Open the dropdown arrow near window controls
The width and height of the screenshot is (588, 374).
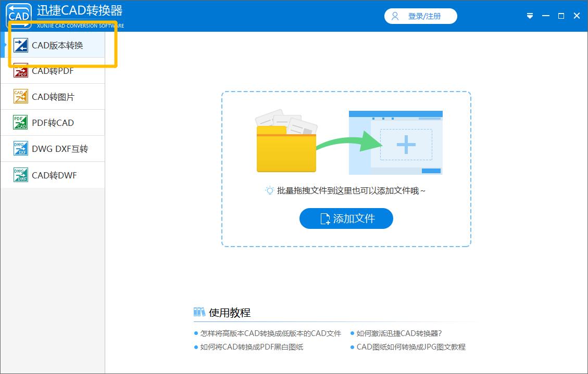[530, 16]
